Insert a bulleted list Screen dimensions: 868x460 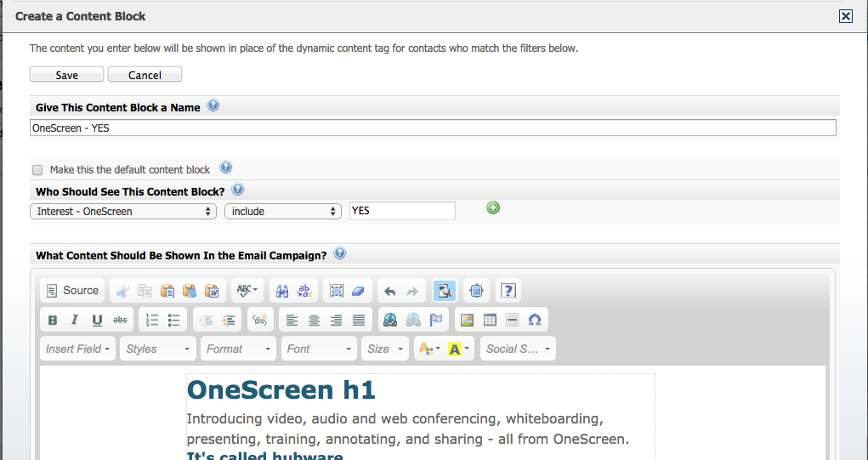pyautogui.click(x=173, y=320)
